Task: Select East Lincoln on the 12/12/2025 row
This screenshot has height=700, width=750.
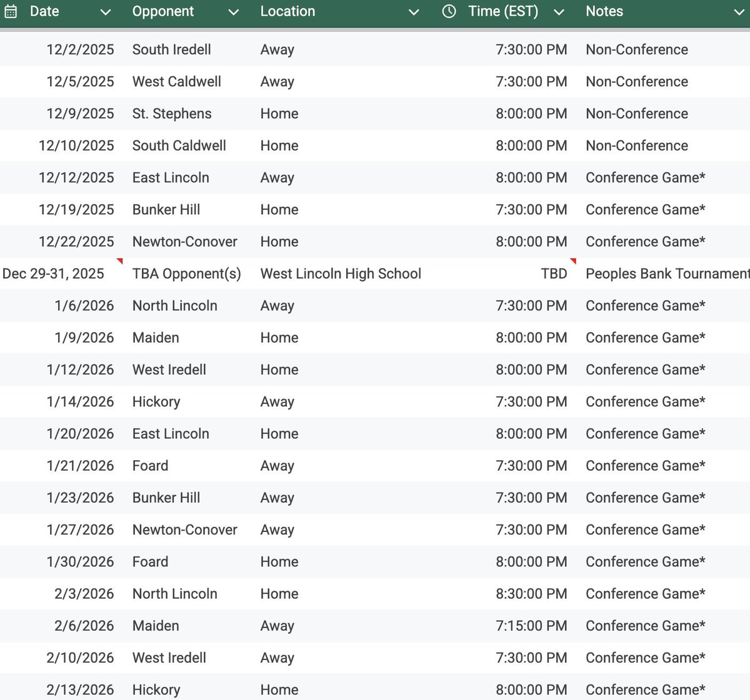Action: (x=171, y=177)
